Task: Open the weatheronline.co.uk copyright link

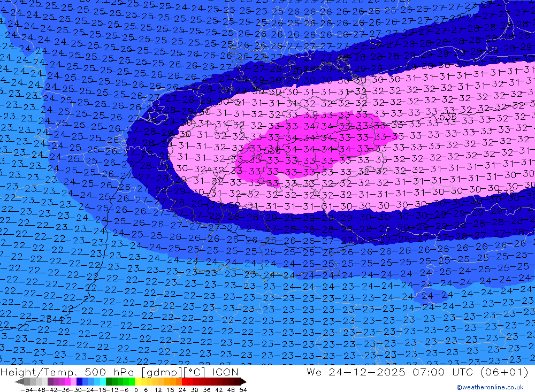Action: point(490,387)
